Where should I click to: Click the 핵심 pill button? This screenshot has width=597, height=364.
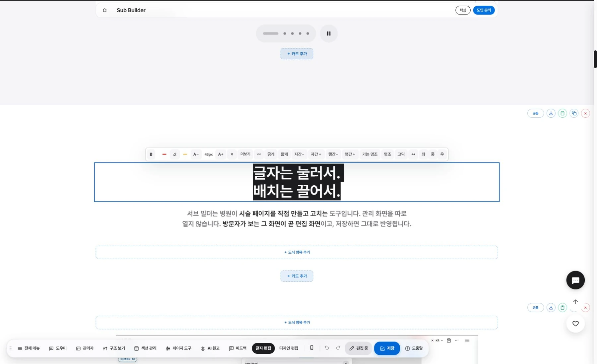click(463, 10)
